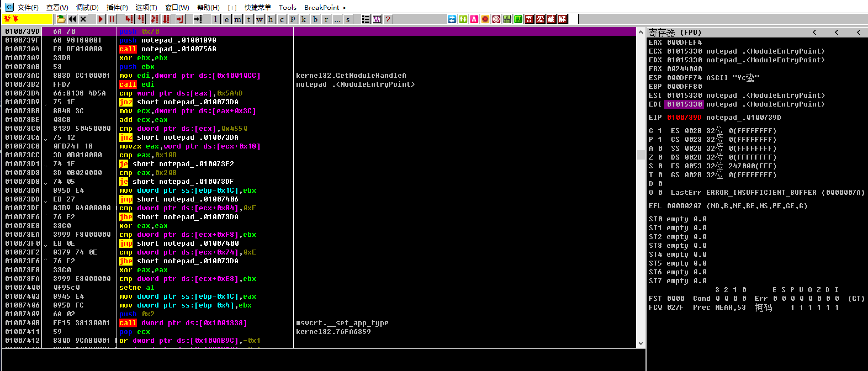
Task: Open the 插件(P) plugins menu
Action: click(117, 7)
